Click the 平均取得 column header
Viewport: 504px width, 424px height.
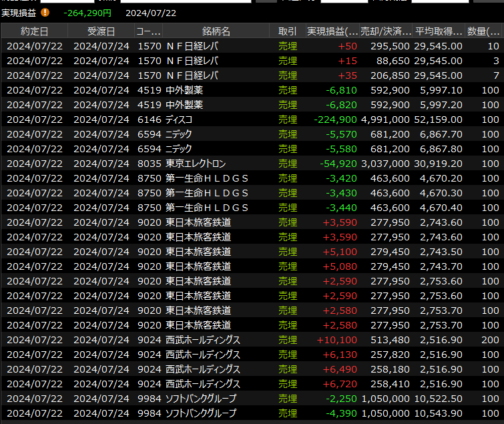pyautogui.click(x=438, y=31)
